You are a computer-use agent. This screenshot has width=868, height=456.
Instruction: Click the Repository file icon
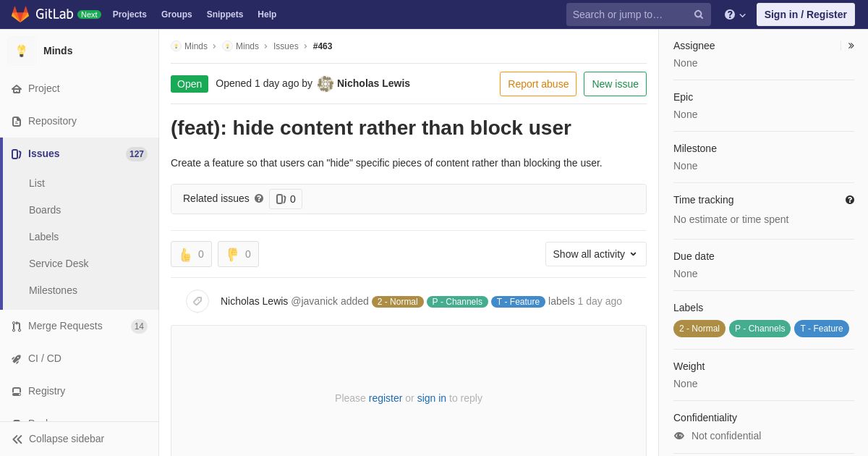click(17, 122)
